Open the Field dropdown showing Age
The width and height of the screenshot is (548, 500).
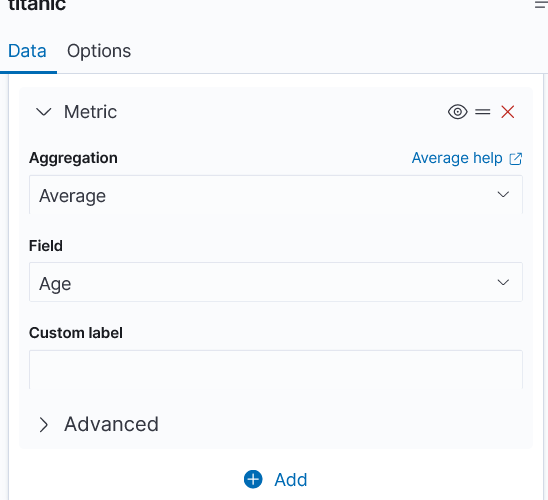[x=276, y=282]
